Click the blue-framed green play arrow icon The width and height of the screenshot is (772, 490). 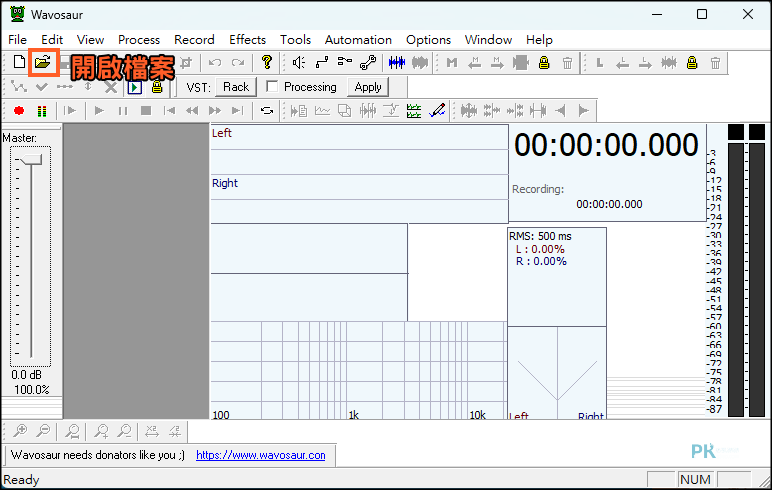(x=134, y=87)
